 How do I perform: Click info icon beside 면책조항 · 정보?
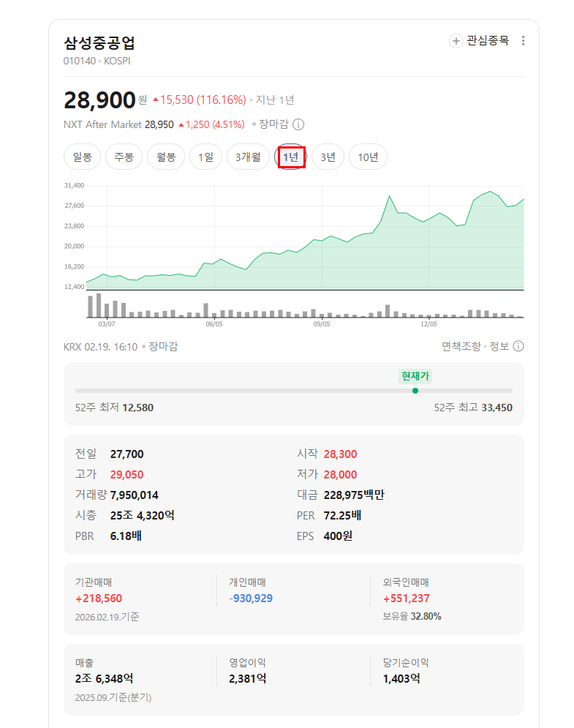click(518, 346)
